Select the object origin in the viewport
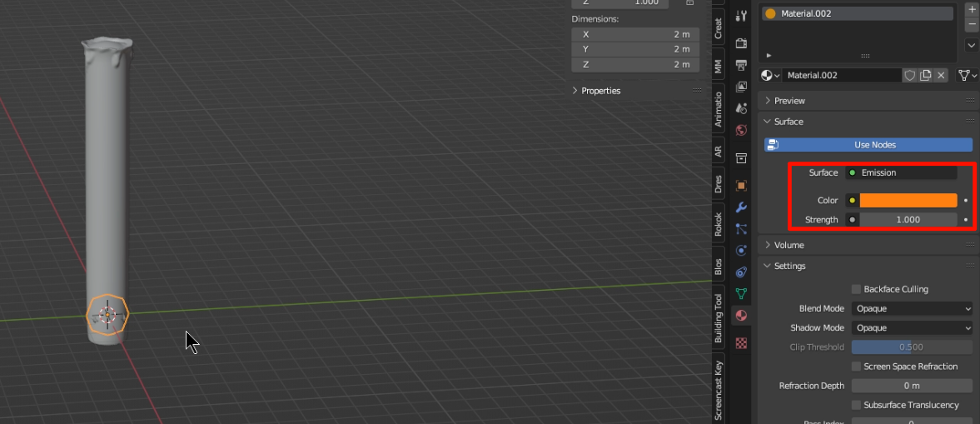Viewport: 980px width, 424px height. 107,315
